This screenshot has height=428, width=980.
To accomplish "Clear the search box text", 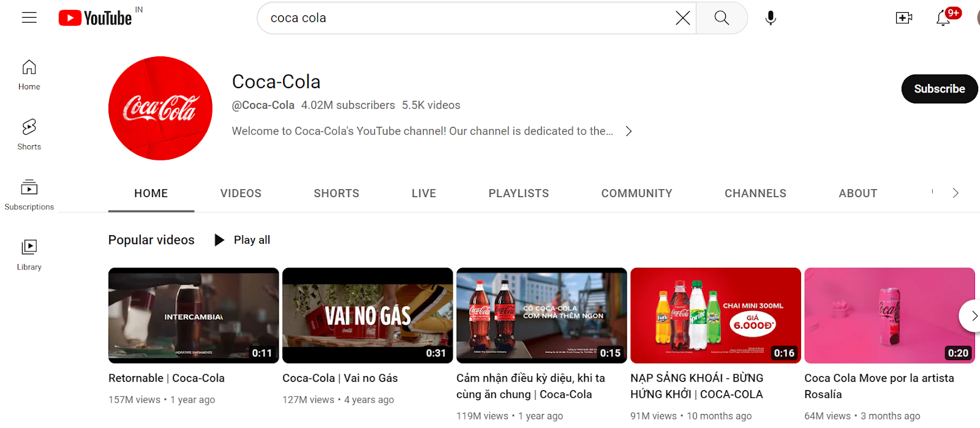I will [682, 18].
